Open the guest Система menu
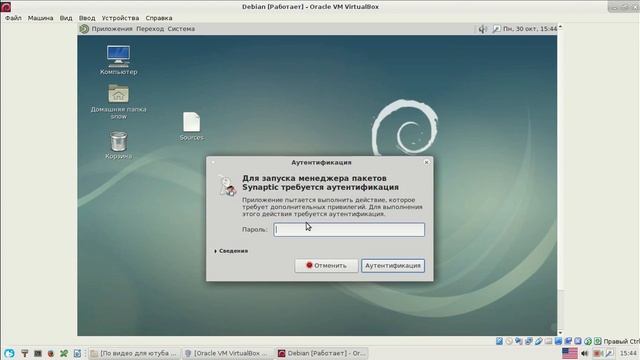Image resolution: width=640 pixels, height=360 pixels. (181, 29)
